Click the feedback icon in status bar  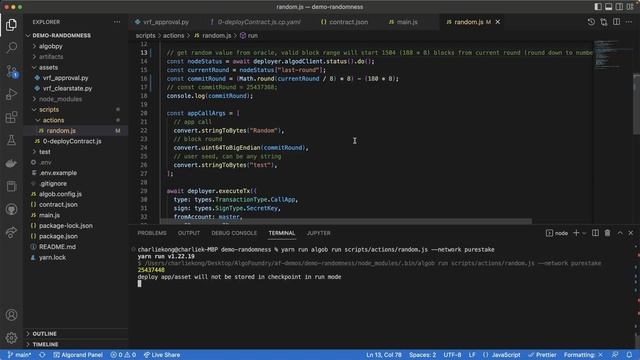(x=615, y=355)
